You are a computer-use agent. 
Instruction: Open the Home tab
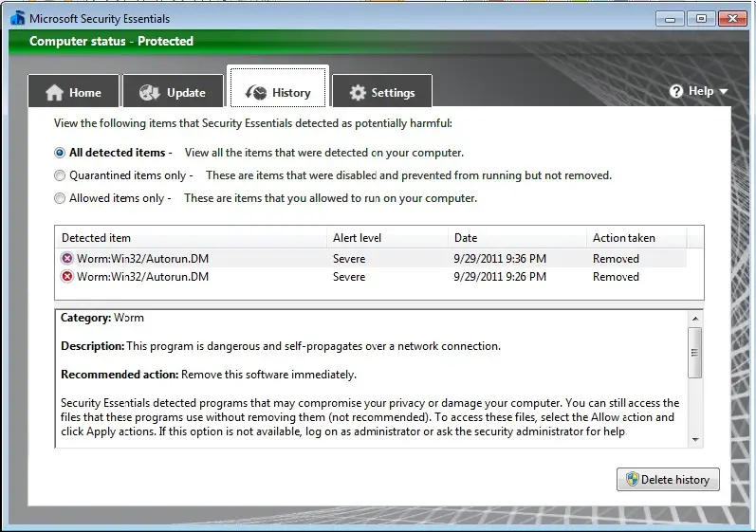(x=73, y=91)
